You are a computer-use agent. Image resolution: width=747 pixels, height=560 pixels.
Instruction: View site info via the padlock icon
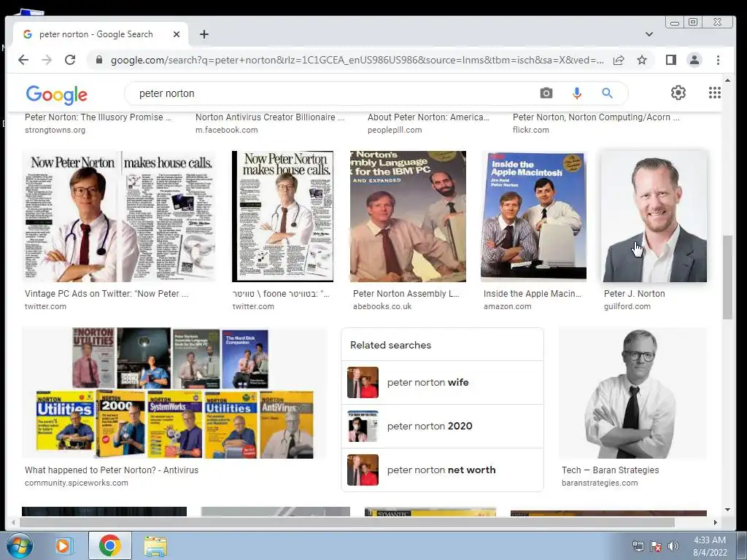(99, 60)
